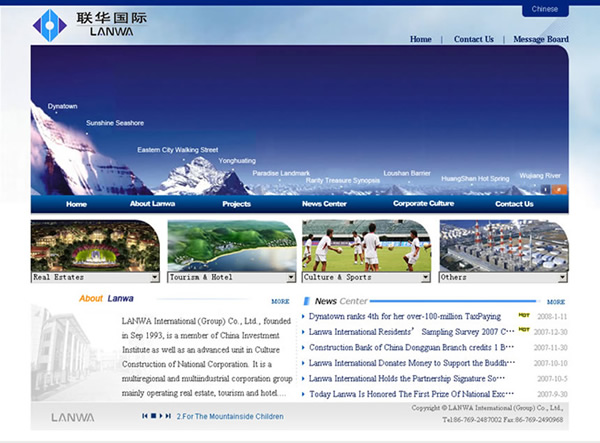Select Dynatown on the banner

(x=62, y=106)
